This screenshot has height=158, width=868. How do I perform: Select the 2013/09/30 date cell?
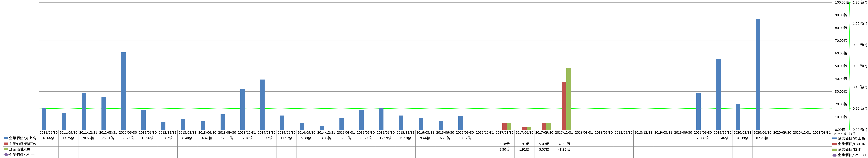pos(227,132)
